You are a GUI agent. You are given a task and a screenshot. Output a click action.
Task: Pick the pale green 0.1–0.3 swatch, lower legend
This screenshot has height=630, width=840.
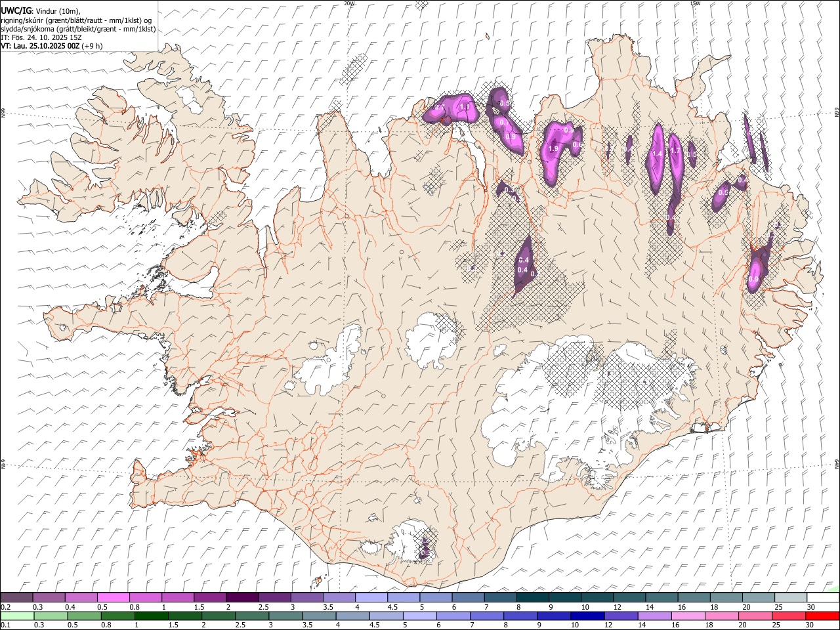pos(18,616)
